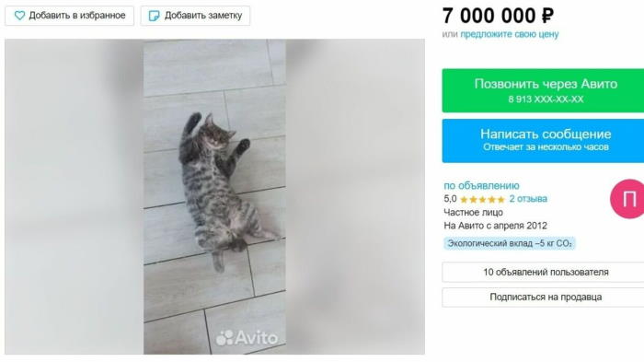The image size is (644, 362).
Task: Open the по объявлению seller link
Action: click(481, 185)
